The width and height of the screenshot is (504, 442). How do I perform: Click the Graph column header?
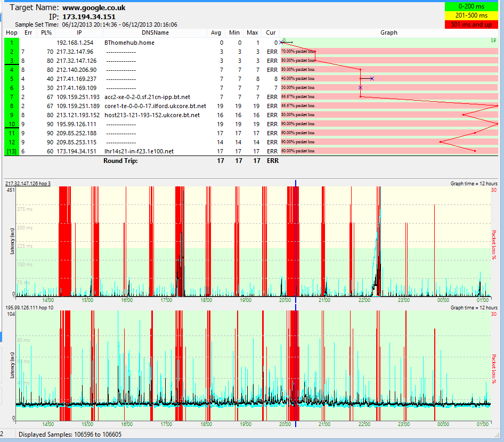pos(389,33)
